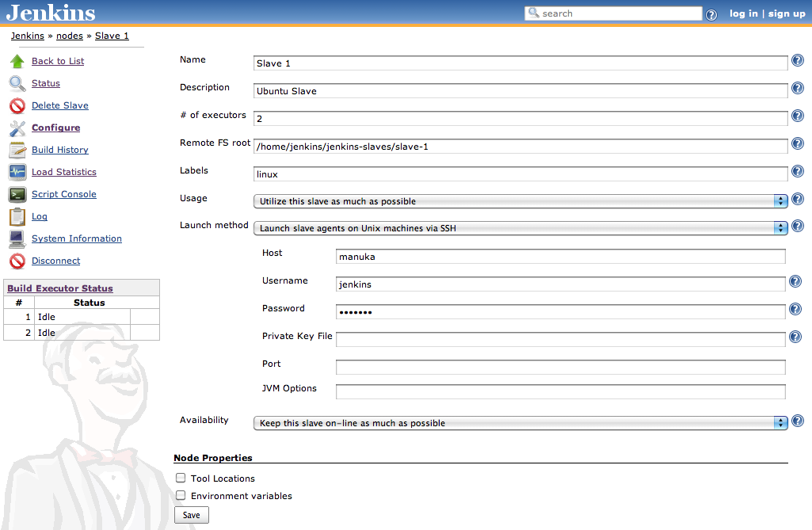Open help for # of executors
812x530 pixels.
(x=798, y=116)
